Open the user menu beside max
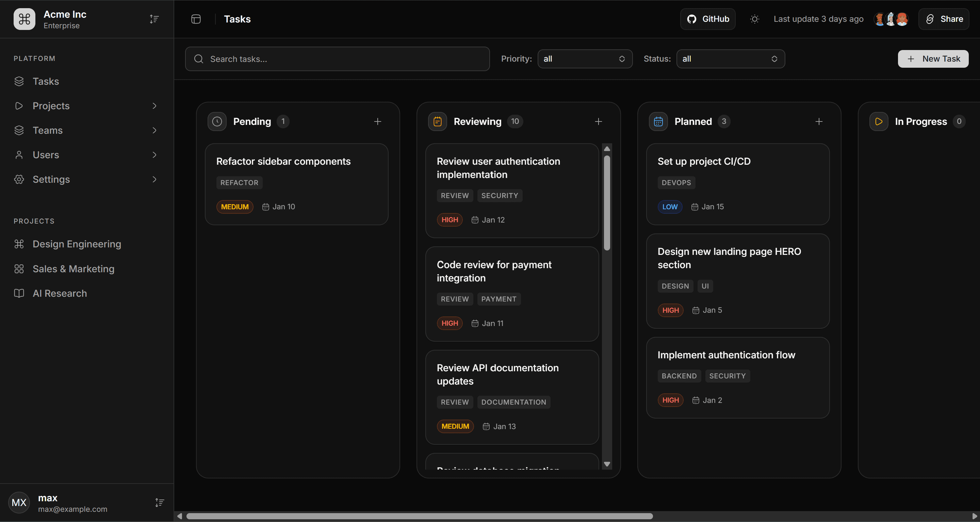The width and height of the screenshot is (980, 522). [159, 503]
